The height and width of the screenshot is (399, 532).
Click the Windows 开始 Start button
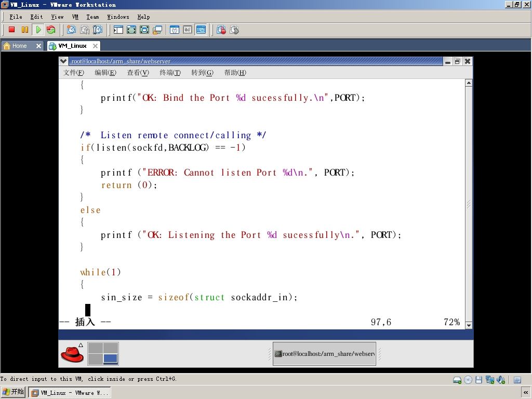(13, 393)
